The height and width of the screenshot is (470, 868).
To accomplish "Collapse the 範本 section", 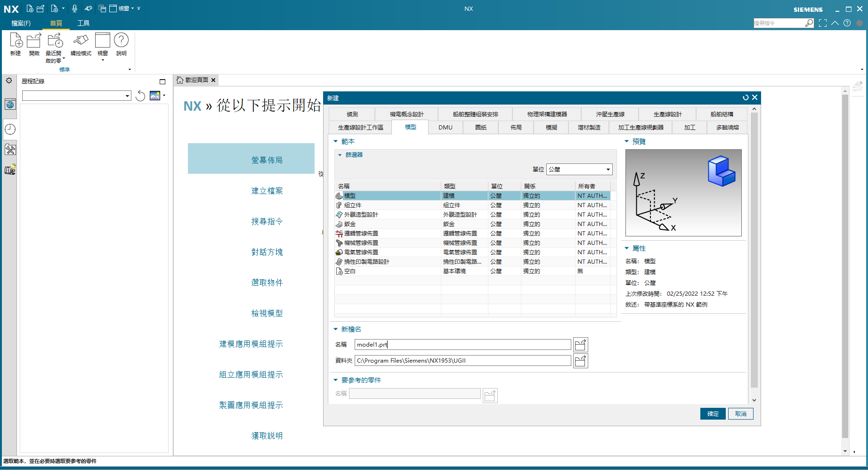I will coord(336,141).
